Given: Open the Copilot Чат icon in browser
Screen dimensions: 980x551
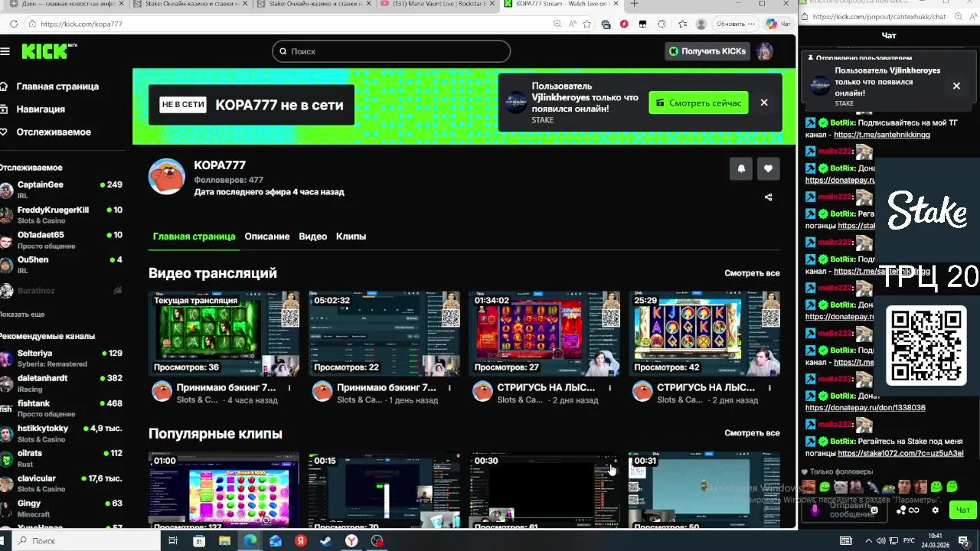Looking at the screenshot, I should [777, 24].
